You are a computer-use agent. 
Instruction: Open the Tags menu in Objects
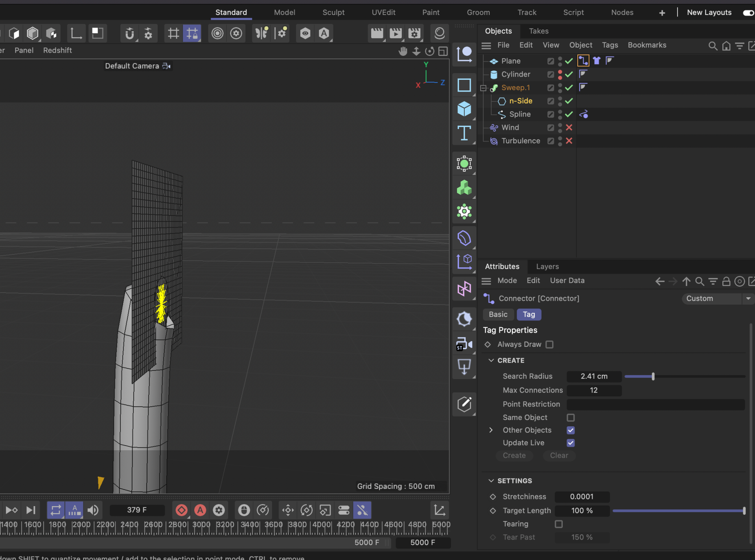[610, 45]
